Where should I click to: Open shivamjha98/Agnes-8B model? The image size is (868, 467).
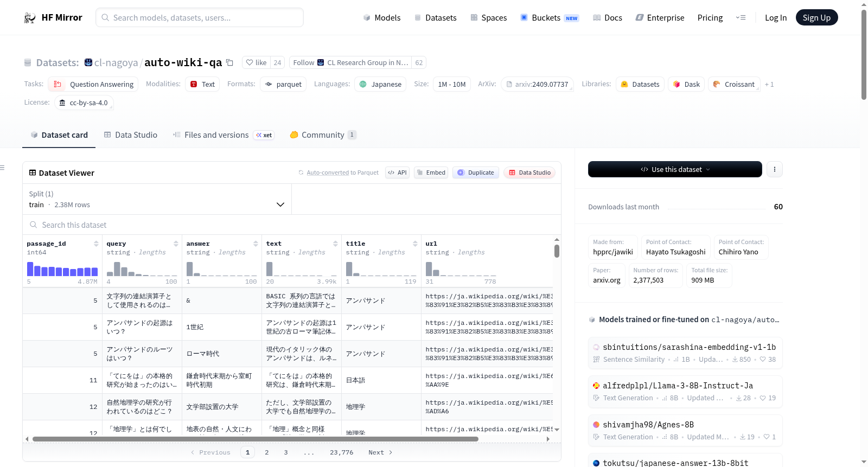[685, 430]
